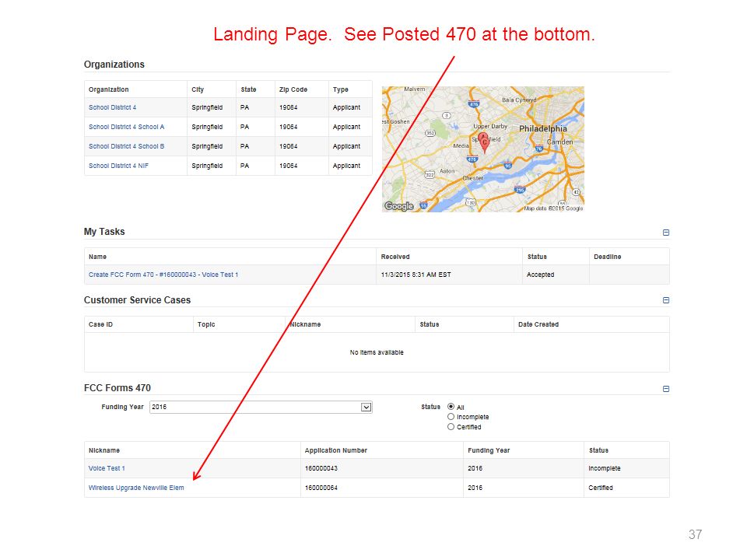This screenshot has height=560, width=747.
Task: Open the Create FCC Form 470 task
Action: (163, 275)
